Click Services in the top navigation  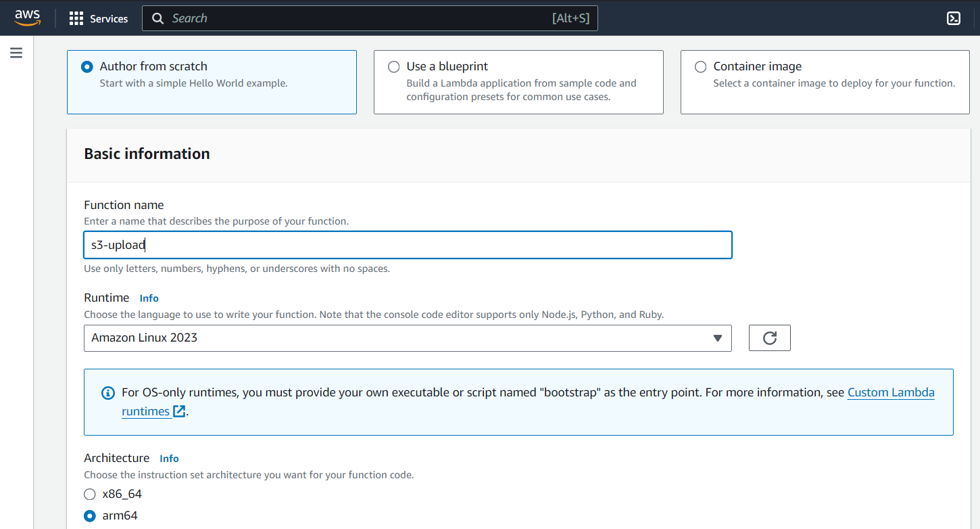[x=109, y=19]
